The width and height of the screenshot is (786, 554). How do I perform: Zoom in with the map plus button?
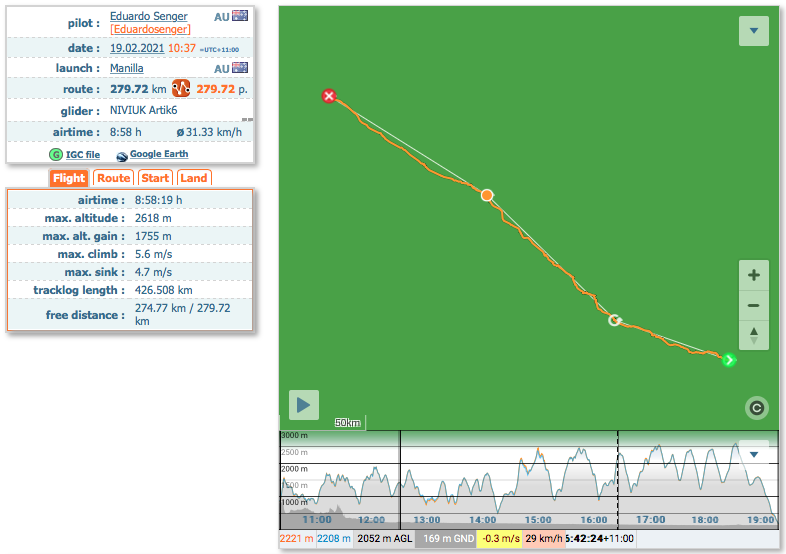pyautogui.click(x=753, y=276)
